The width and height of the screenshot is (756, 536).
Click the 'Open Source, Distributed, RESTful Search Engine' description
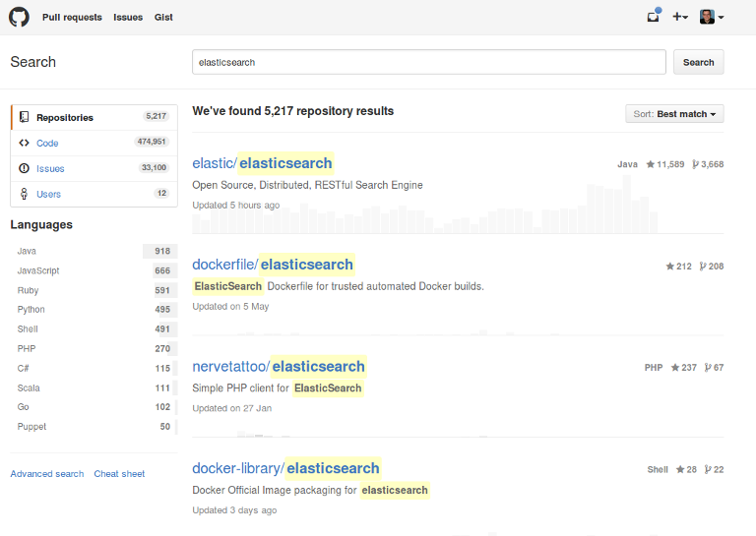click(307, 185)
